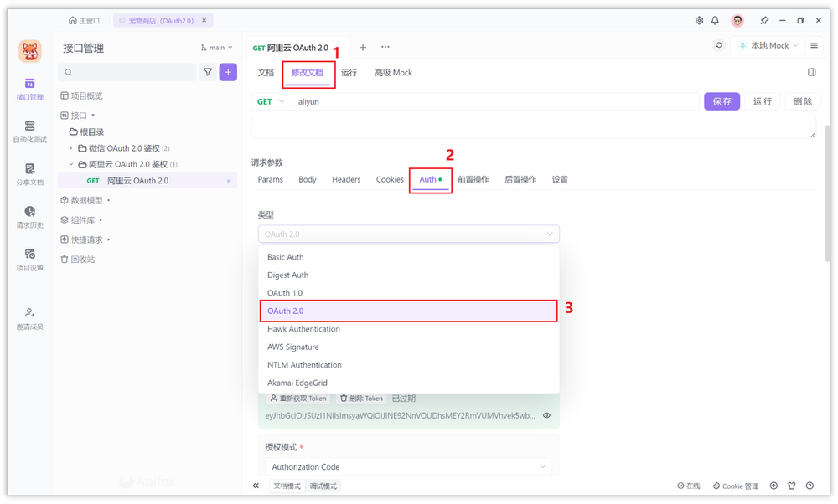Switch to the 高级 Mock tab
838x504 pixels.
pyautogui.click(x=393, y=73)
